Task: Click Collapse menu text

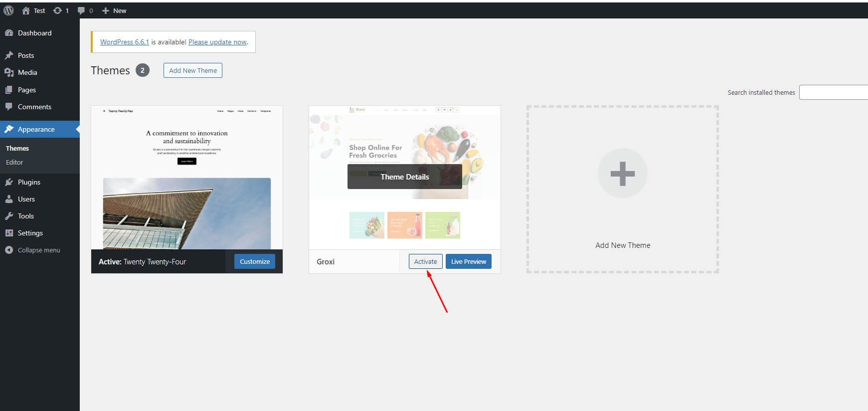Action: pyautogui.click(x=39, y=250)
